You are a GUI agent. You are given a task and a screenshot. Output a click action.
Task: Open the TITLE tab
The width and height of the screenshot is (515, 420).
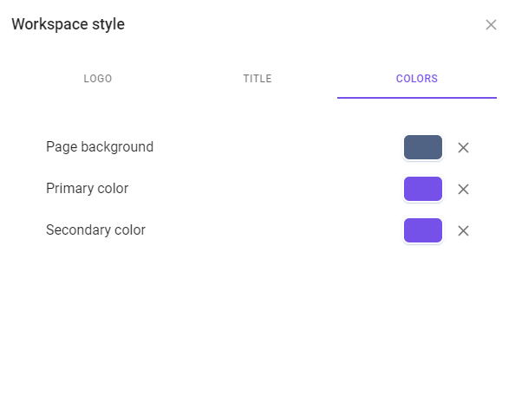[257, 79]
